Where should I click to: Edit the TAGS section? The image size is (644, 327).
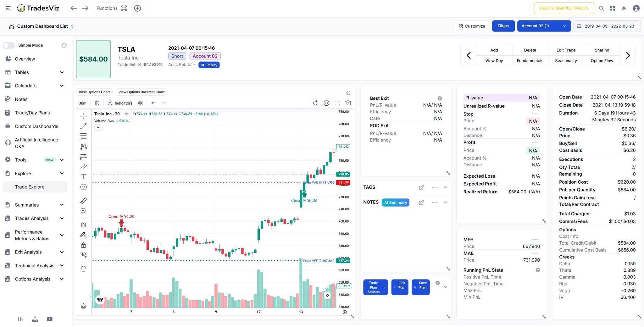tap(421, 187)
